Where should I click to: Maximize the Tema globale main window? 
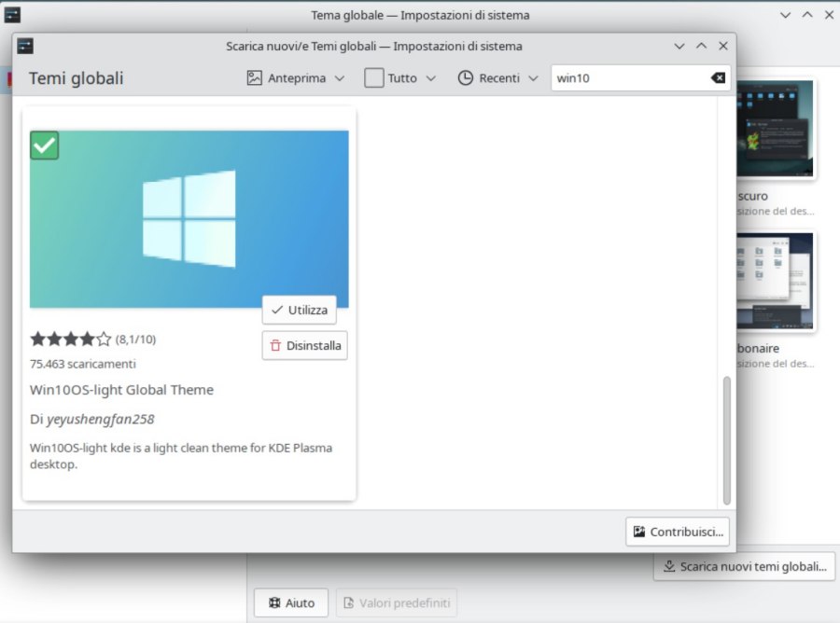click(807, 15)
